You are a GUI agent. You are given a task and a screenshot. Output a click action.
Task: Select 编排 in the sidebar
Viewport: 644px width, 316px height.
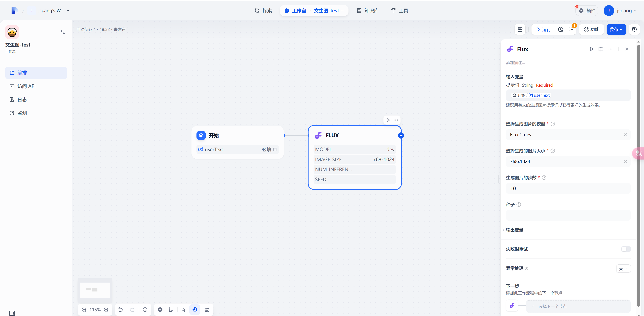coord(36,73)
